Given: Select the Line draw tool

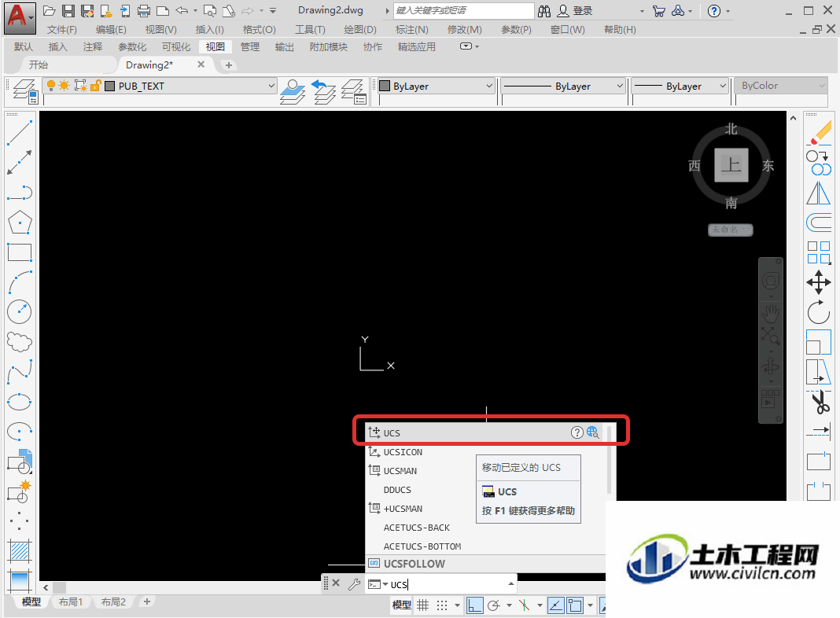Looking at the screenshot, I should point(20,132).
